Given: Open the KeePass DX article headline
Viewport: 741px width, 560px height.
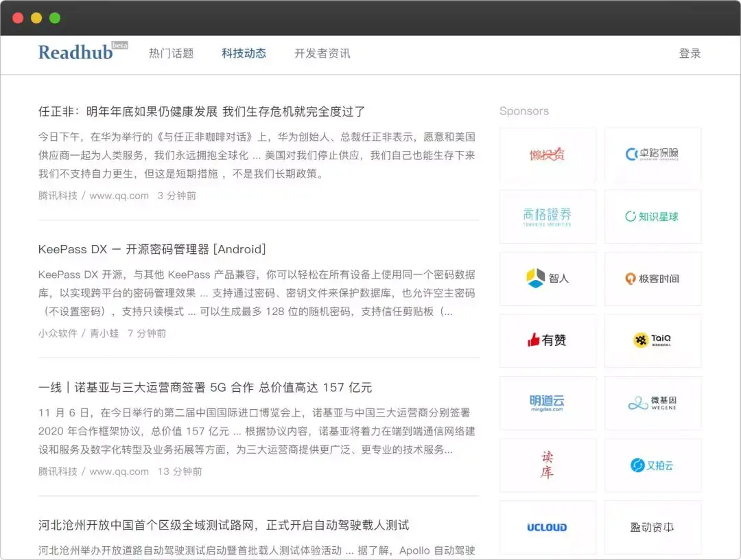Looking at the screenshot, I should (x=152, y=249).
